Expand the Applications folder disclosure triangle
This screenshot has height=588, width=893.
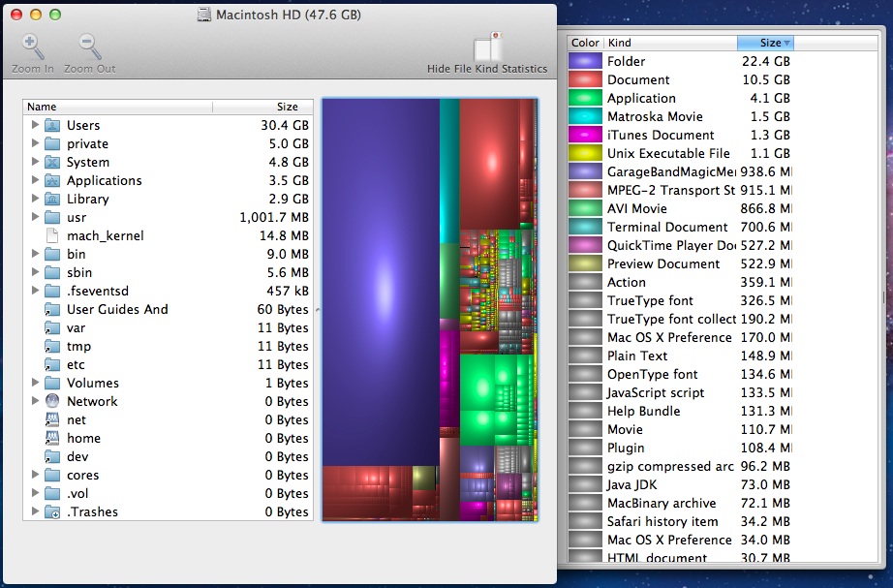click(x=35, y=180)
